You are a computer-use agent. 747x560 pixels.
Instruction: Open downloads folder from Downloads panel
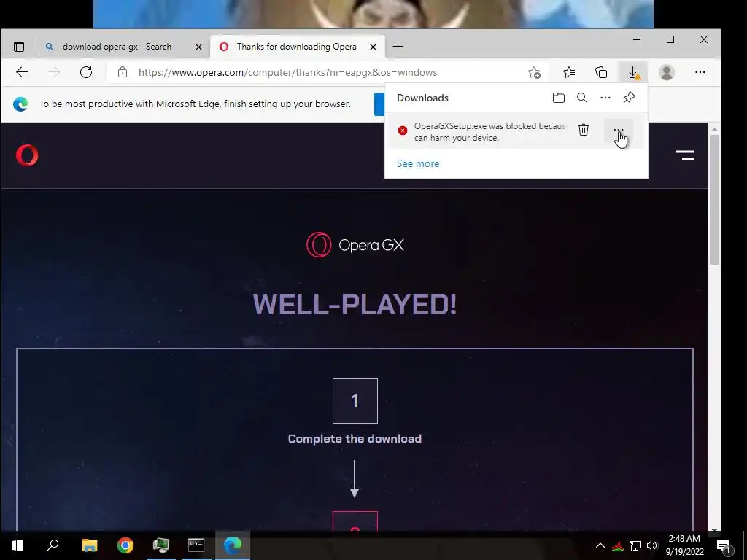(558, 98)
